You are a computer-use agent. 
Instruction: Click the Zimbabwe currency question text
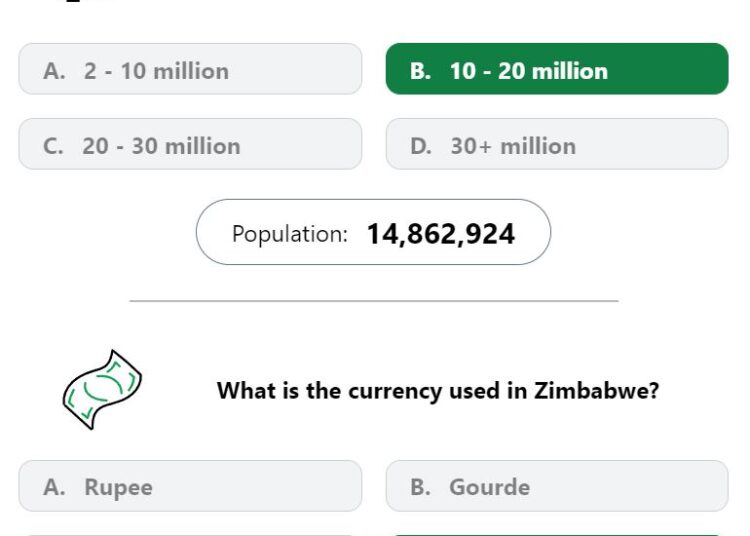pyautogui.click(x=438, y=391)
